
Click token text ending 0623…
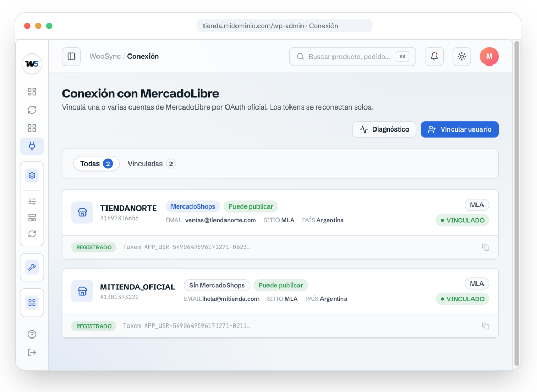tap(187, 247)
